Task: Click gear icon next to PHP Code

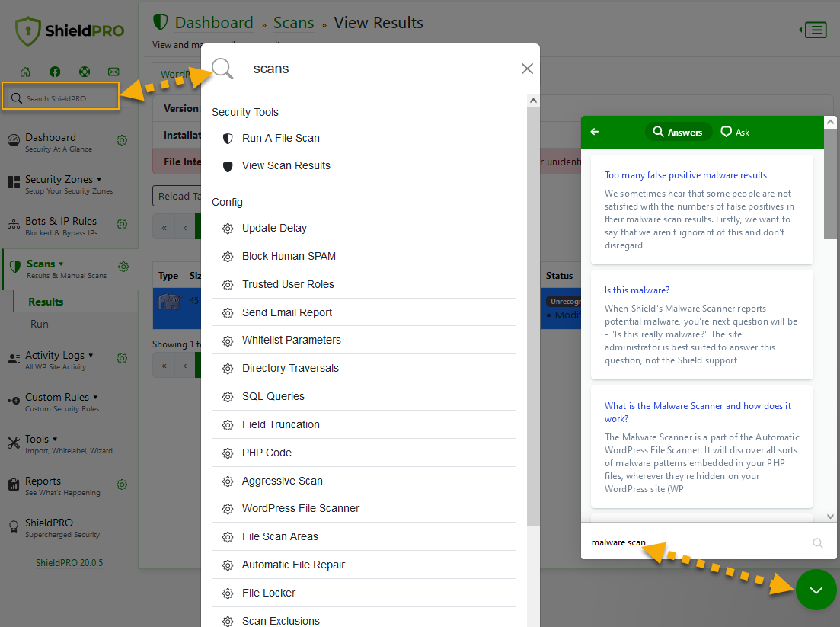Action: point(228,453)
